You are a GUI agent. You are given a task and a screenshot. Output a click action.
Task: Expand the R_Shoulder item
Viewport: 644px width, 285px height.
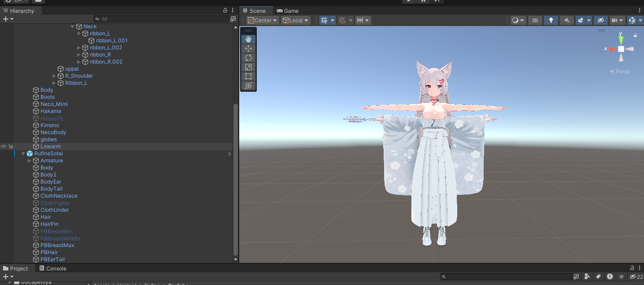[54, 76]
